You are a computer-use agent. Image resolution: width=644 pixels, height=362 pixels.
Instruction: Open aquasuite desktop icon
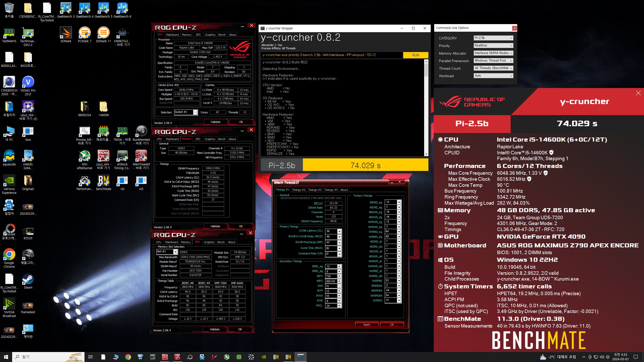[9, 158]
